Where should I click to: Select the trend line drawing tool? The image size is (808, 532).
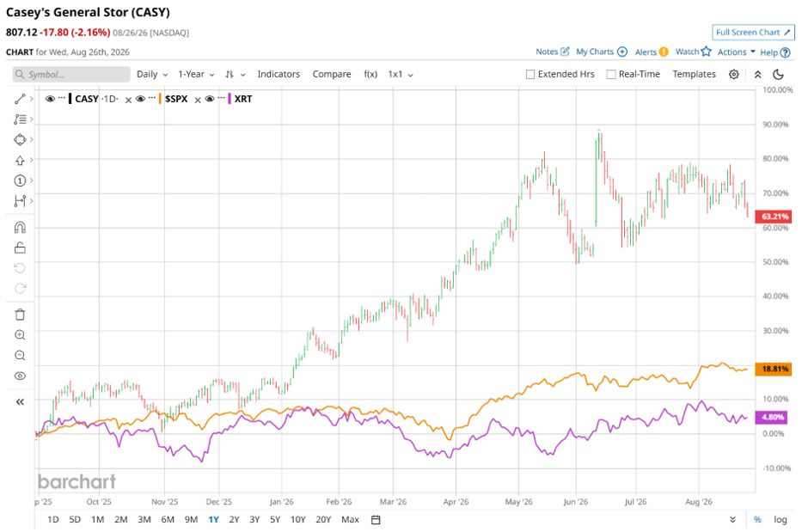tap(20, 99)
